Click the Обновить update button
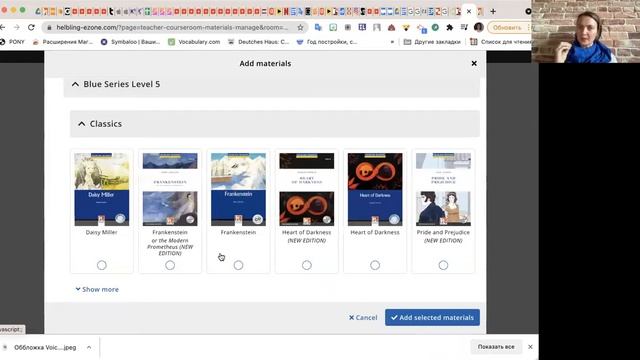The image size is (640, 360). 507,27
